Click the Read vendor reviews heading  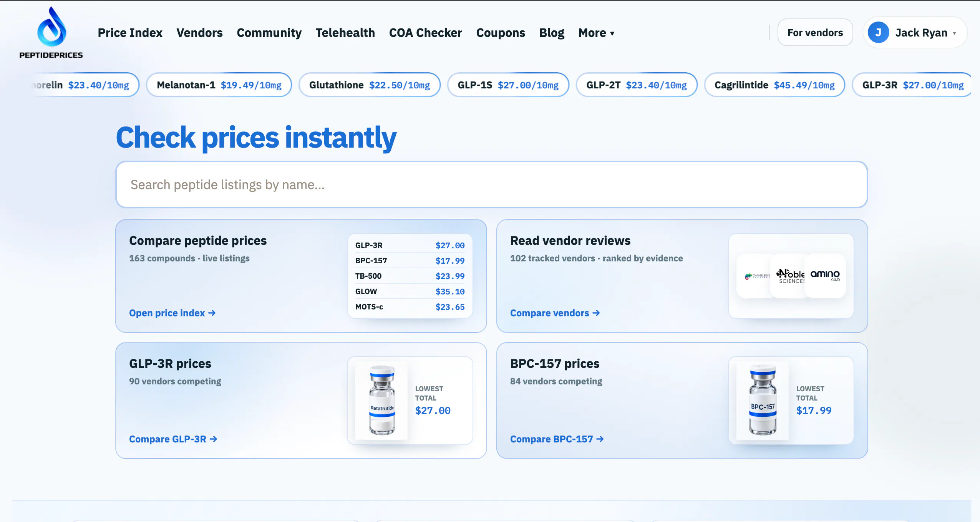pos(570,241)
